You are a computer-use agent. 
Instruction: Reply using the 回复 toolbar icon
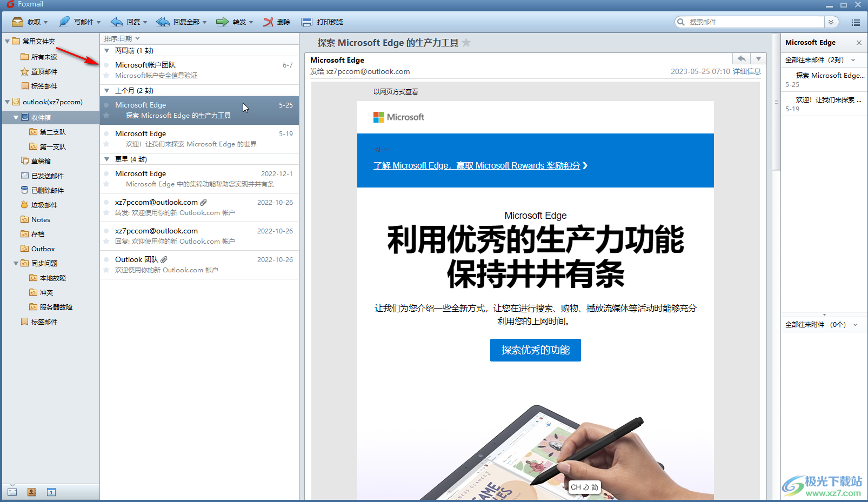117,22
